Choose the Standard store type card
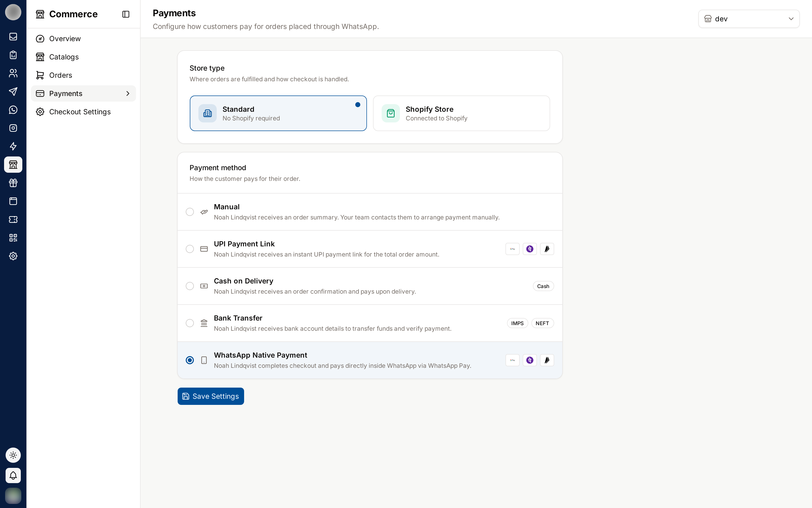812x508 pixels. (x=278, y=113)
